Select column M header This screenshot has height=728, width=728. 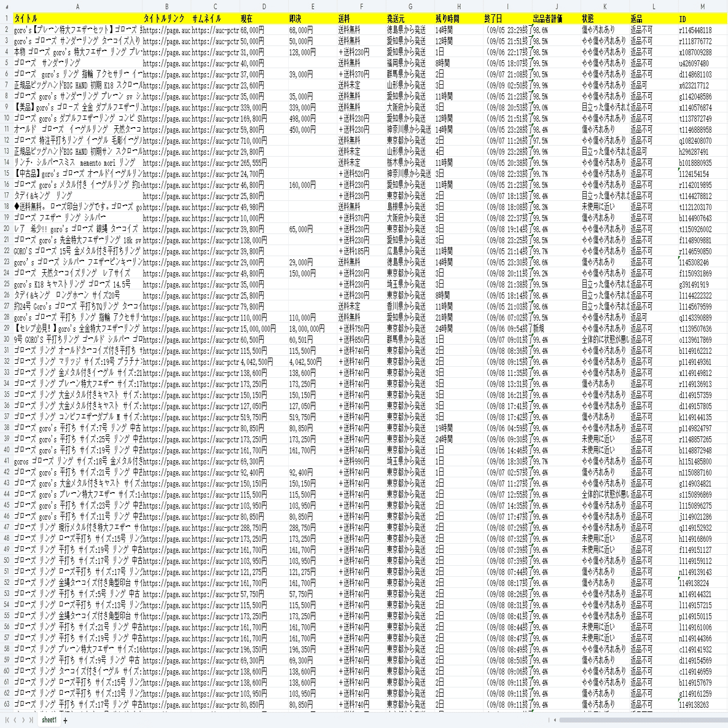coord(702,7)
